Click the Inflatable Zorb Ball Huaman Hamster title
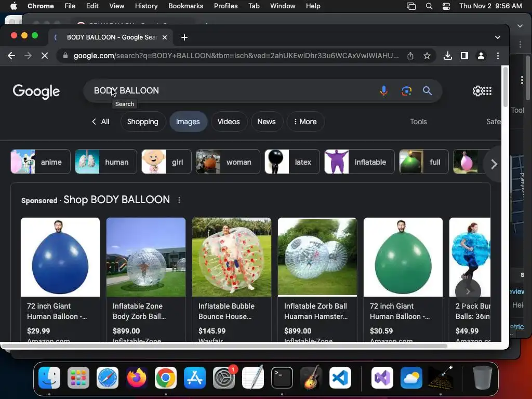532x399 pixels. coord(316,311)
